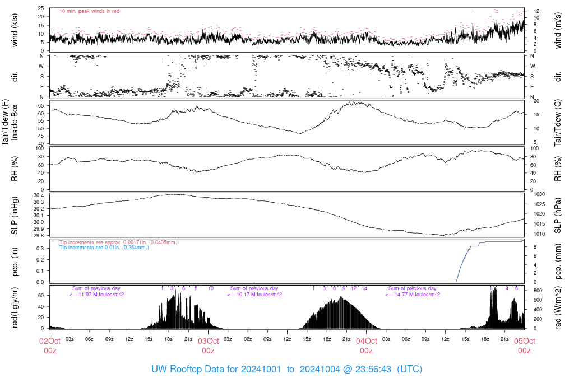This screenshot has width=574, height=392.
Task: Click the rad(Lgly/hr) left axis label
Action: coord(15,307)
